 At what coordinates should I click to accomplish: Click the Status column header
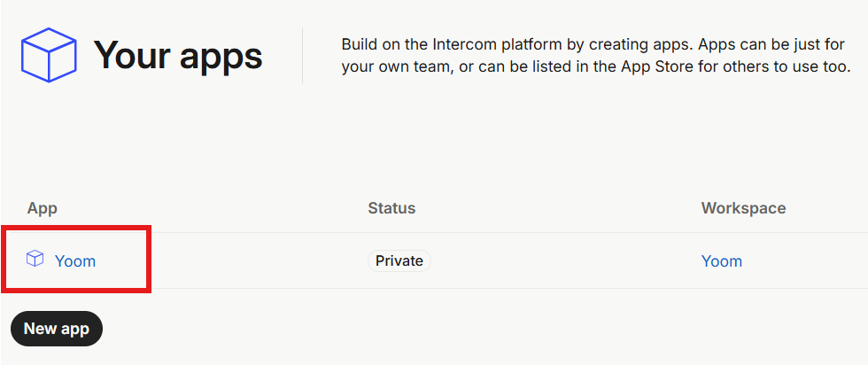pos(391,208)
